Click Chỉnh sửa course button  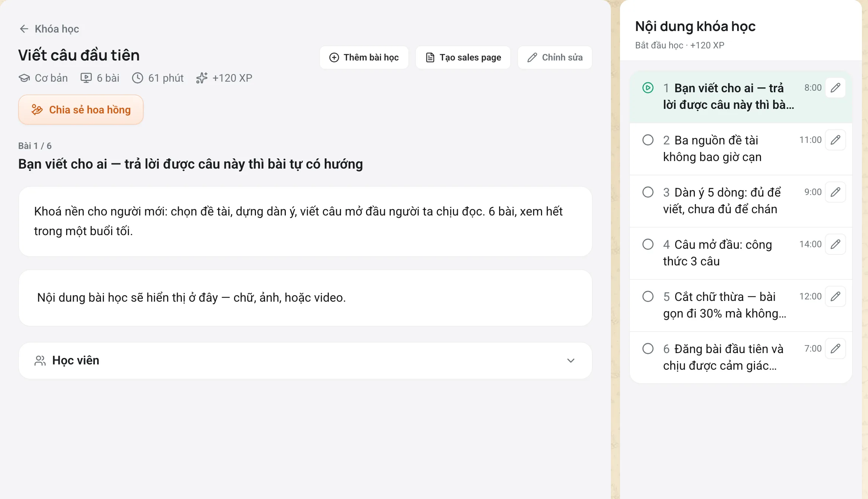pos(555,57)
